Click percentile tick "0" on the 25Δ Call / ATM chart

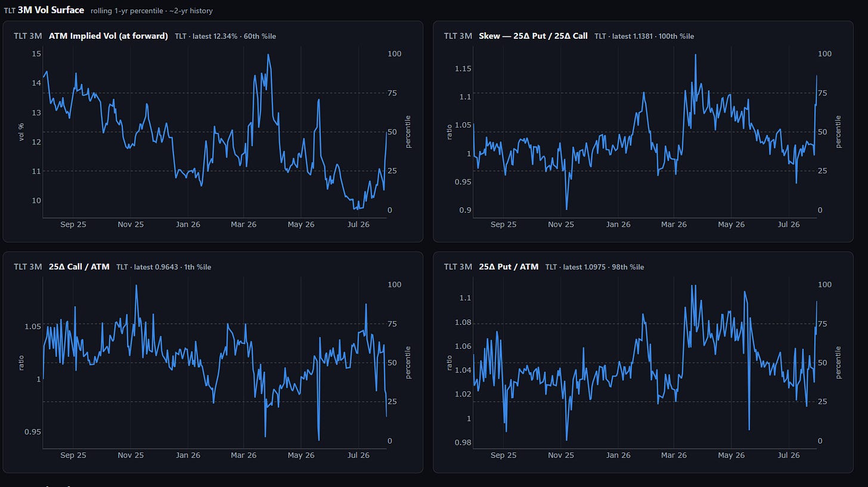(x=389, y=441)
